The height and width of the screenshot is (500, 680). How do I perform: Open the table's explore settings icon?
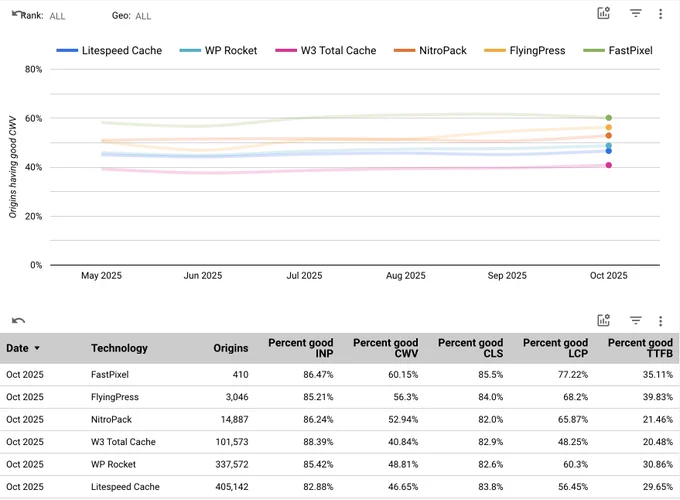click(604, 320)
